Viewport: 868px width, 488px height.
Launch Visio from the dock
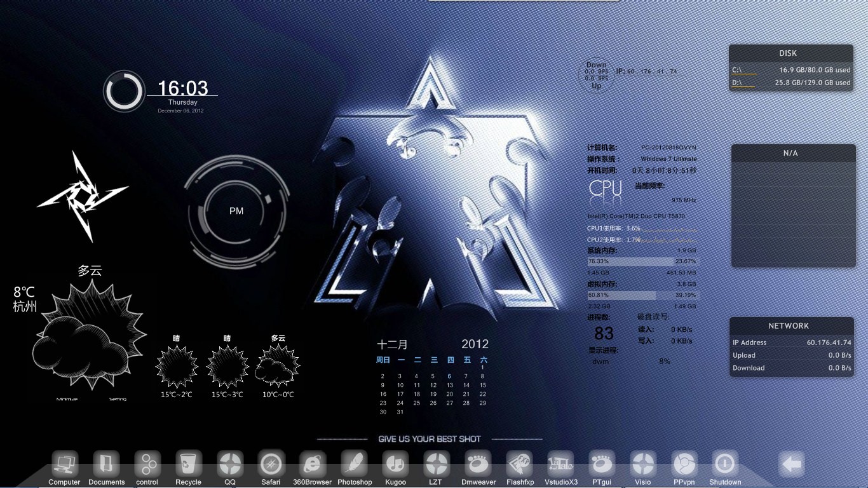coord(643,464)
